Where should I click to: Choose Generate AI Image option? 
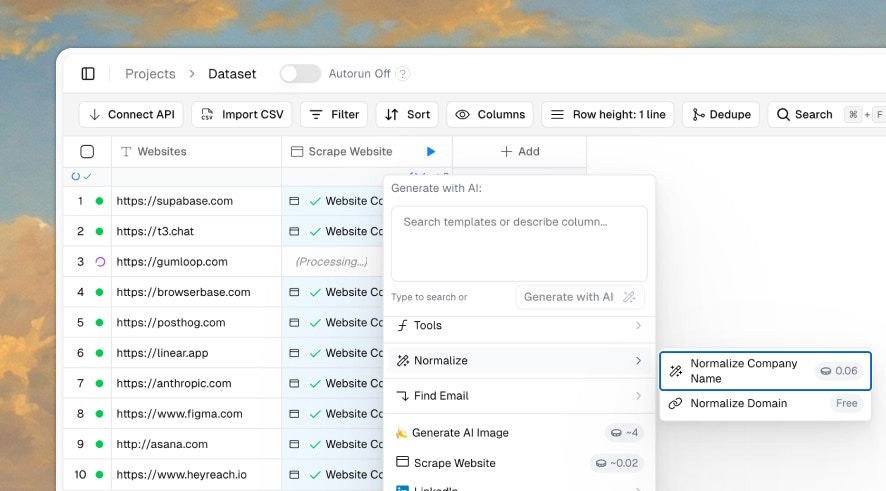click(519, 433)
